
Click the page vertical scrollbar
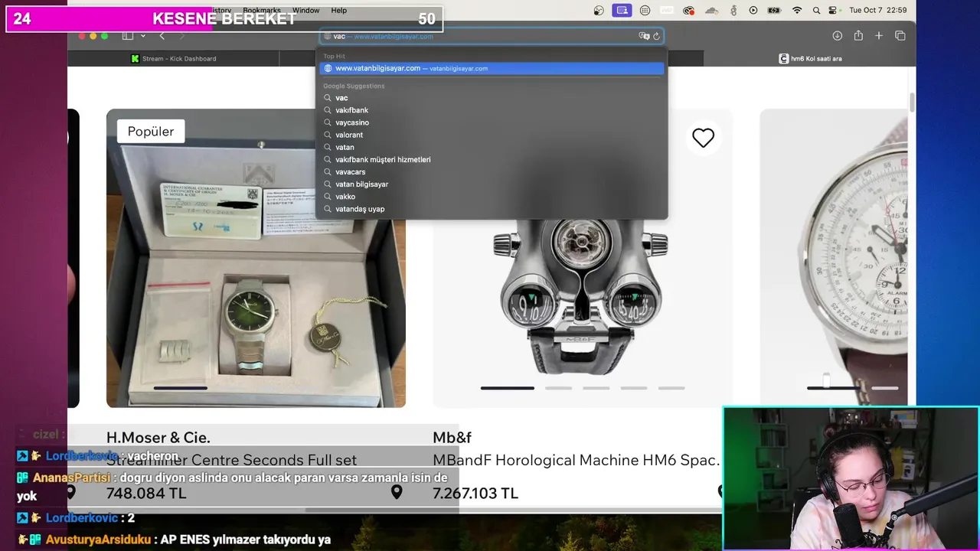coord(912,102)
